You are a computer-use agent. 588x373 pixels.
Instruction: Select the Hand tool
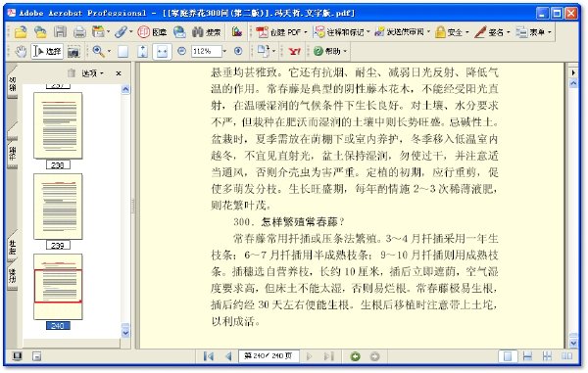point(21,51)
